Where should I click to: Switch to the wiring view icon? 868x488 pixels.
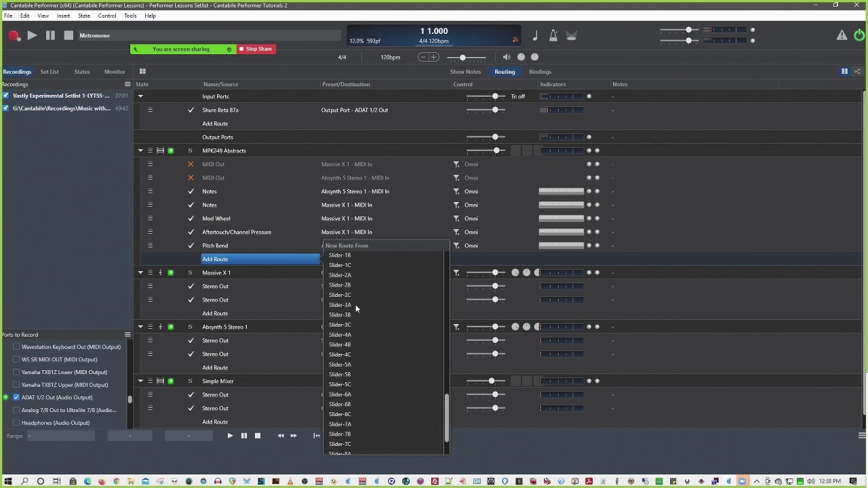[x=857, y=71]
